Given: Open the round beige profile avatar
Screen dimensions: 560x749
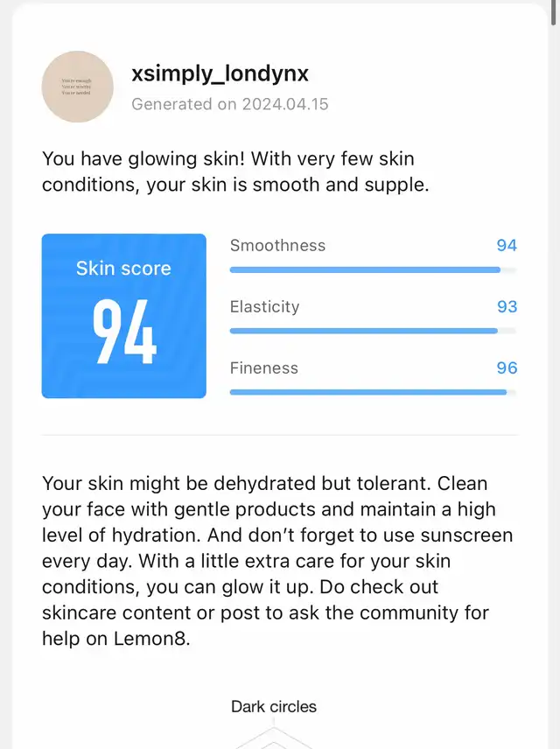Looking at the screenshot, I should [x=77, y=87].
